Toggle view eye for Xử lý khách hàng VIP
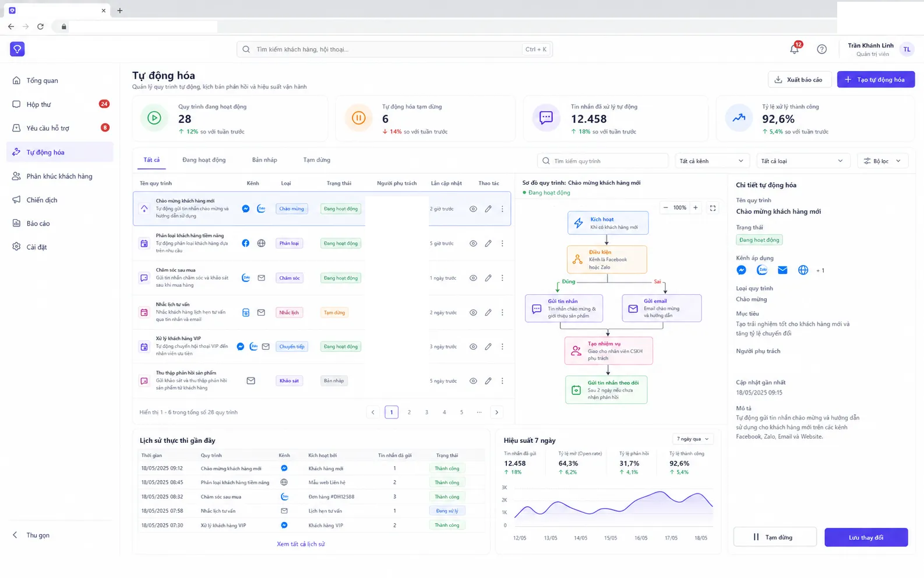Viewport: 924px width, 578px height. tap(473, 346)
